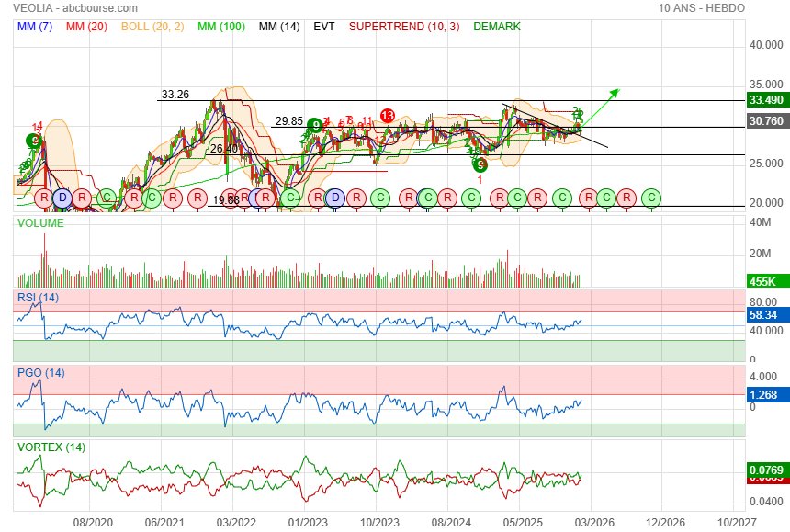
Task: Click the green projection arrow tip
Action: pos(617,90)
